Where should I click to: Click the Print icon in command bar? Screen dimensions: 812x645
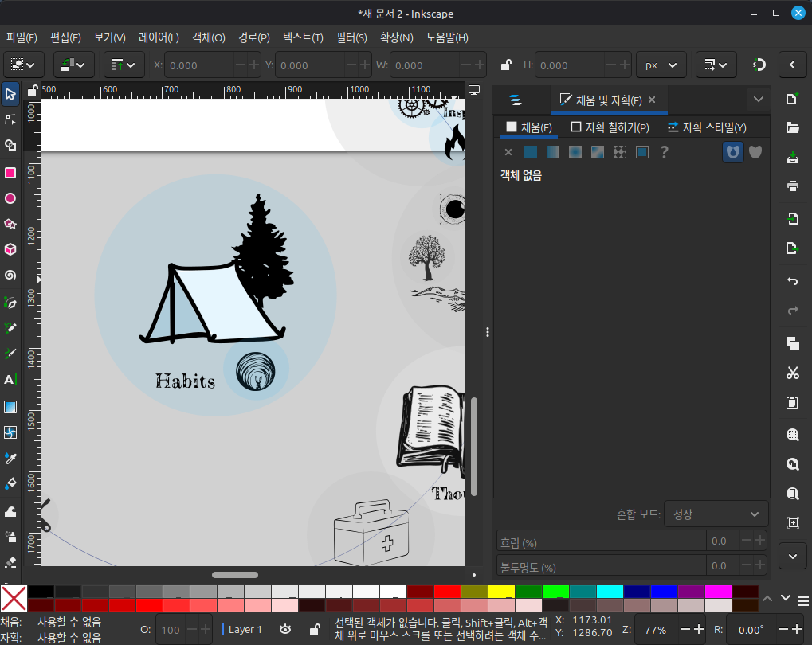[792, 186]
